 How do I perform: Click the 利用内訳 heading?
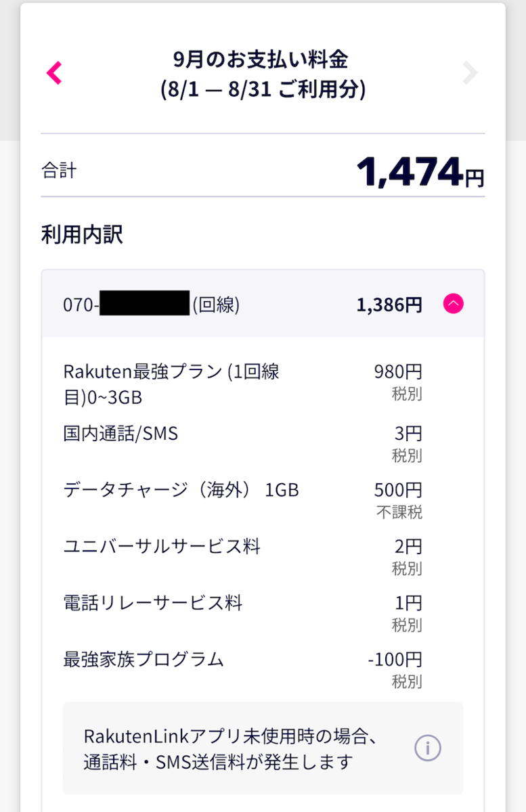click(82, 234)
